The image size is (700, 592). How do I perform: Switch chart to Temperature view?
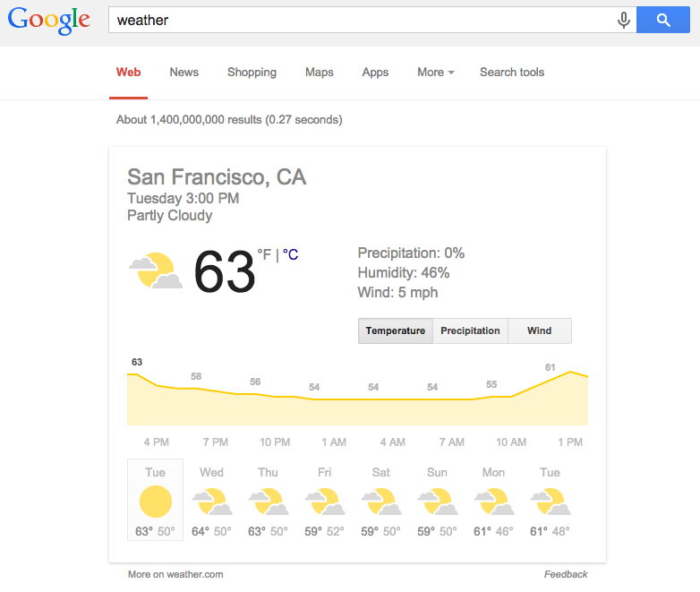[396, 330]
